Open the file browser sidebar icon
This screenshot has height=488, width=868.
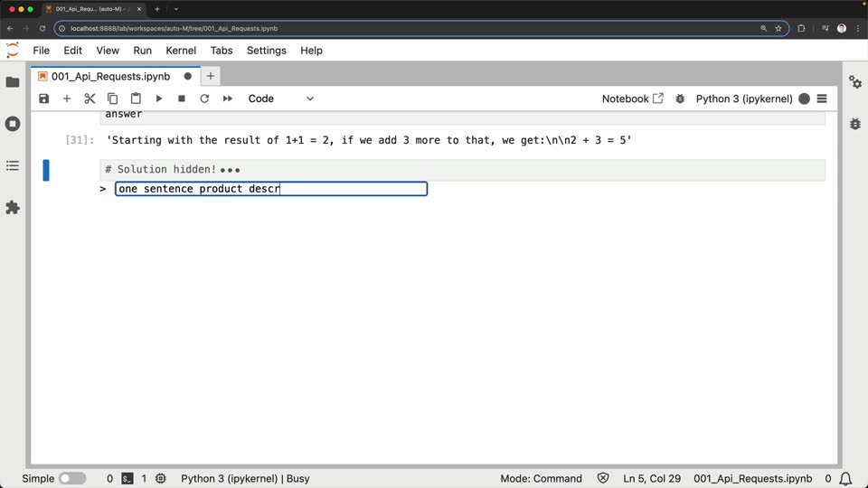click(x=12, y=82)
